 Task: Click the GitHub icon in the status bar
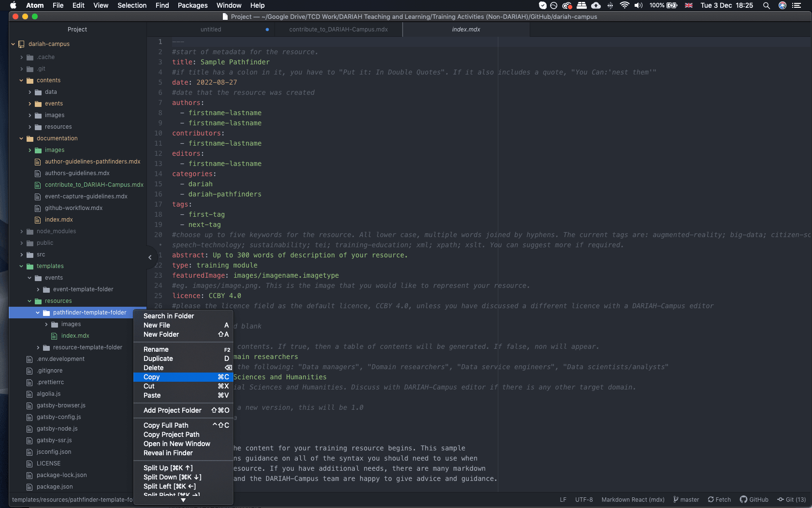[743, 499]
